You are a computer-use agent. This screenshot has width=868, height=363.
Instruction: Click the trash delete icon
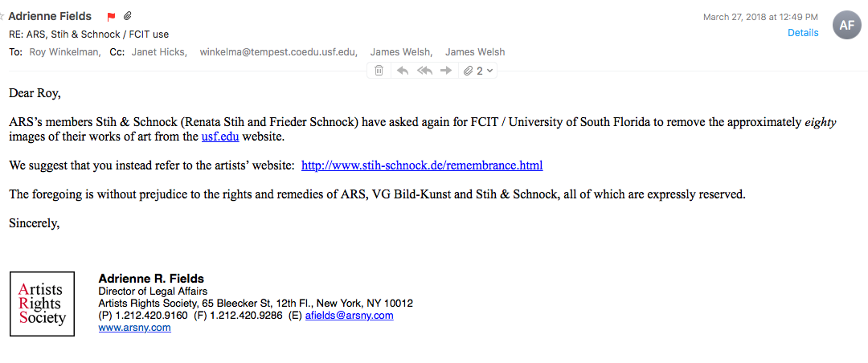(x=379, y=71)
